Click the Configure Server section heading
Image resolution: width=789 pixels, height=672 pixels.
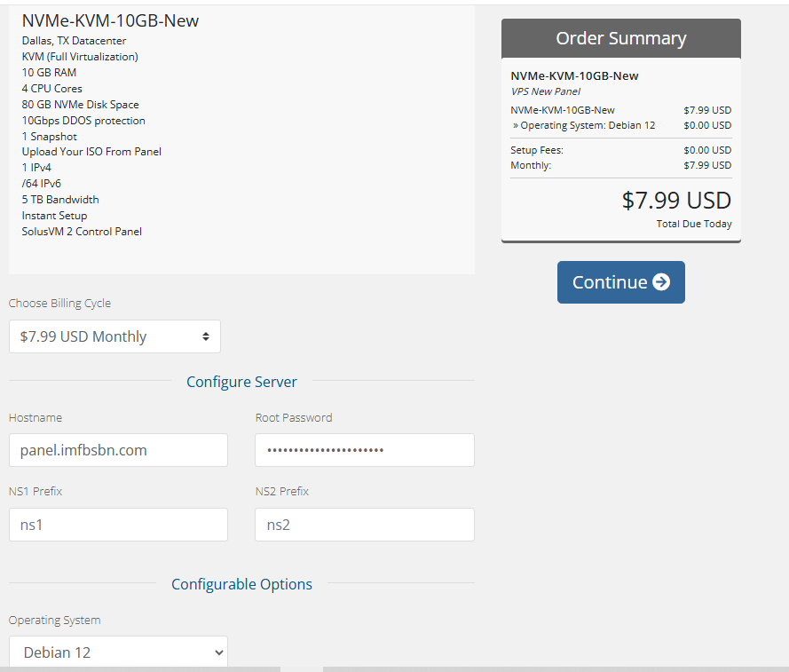241,382
